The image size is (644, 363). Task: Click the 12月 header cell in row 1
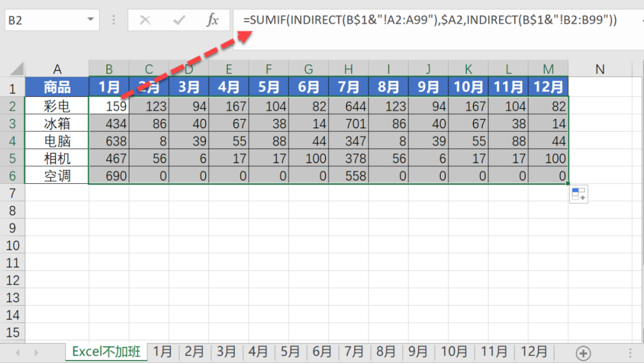coord(549,87)
